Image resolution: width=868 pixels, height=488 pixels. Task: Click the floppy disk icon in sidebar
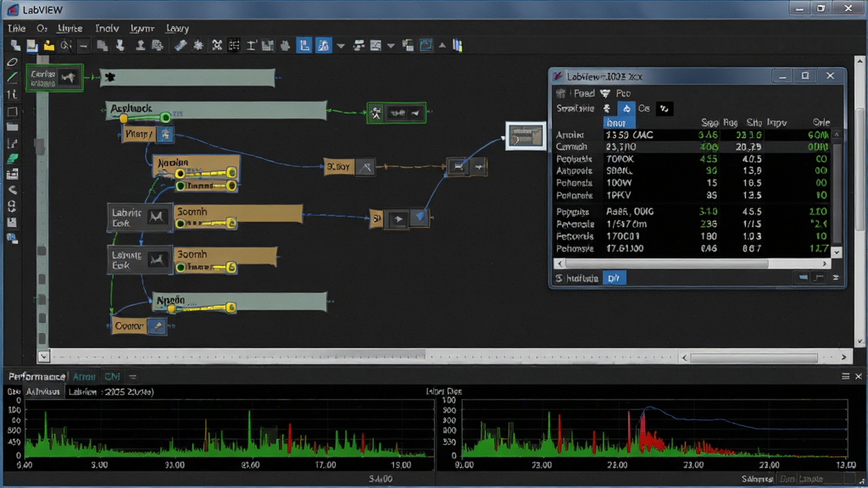(x=12, y=223)
